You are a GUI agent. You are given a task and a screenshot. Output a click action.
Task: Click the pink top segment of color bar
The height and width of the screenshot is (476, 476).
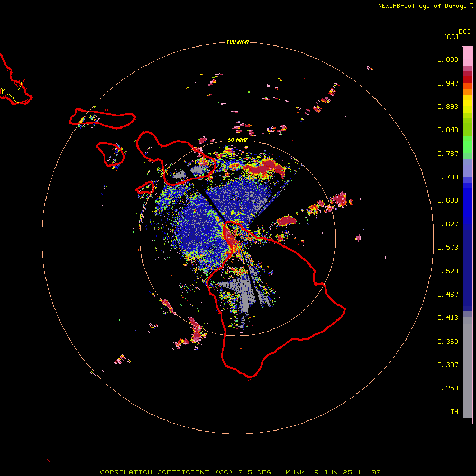467,56
